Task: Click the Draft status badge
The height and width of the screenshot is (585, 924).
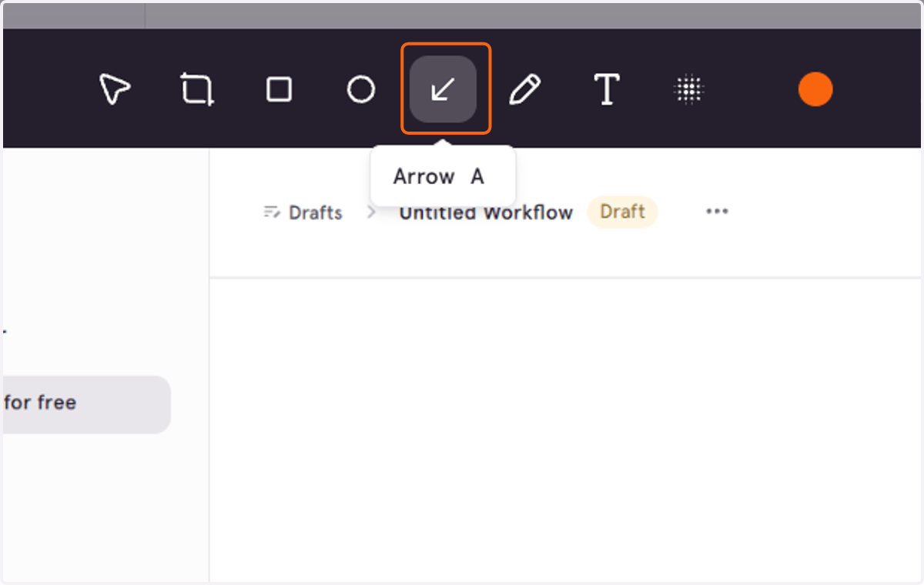Action: 622,212
